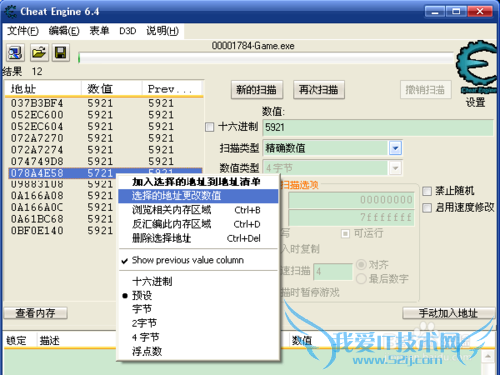Viewport: 500px width, 375px height.
Task: Click the address list scrollbar up arrow
Action: click(x=488, y=357)
